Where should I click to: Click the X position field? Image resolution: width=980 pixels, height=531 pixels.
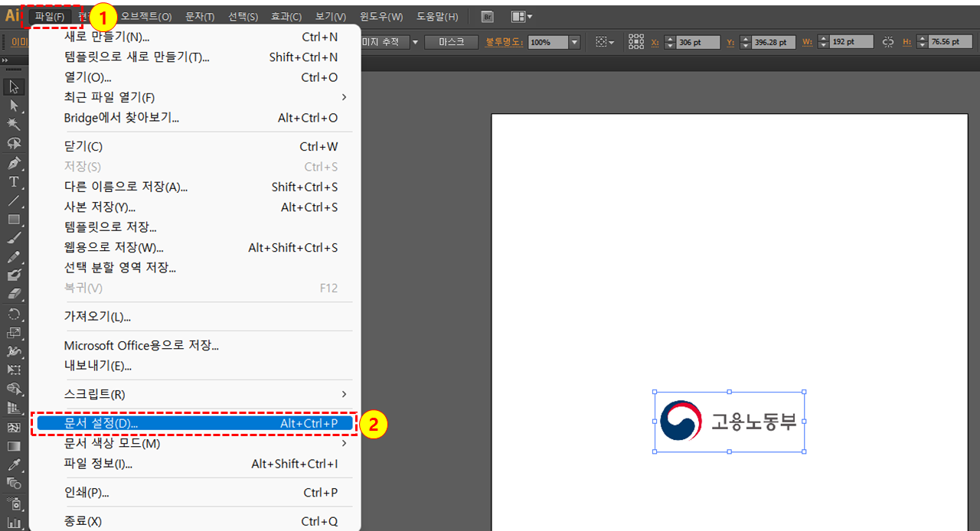pos(698,42)
